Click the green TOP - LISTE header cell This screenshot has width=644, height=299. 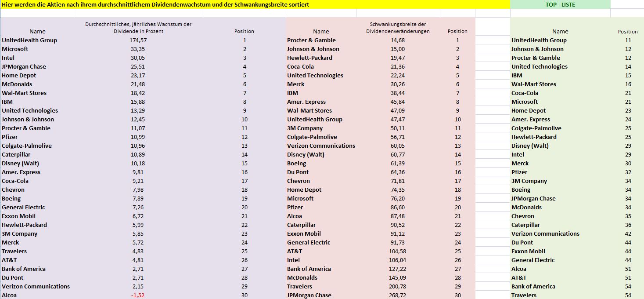click(560, 4)
